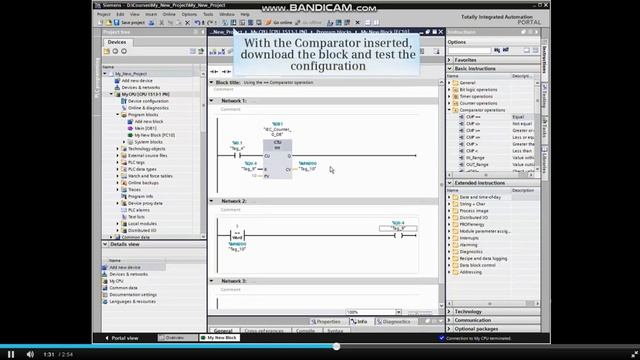Select Main [OB1] block in tree

click(x=146, y=128)
